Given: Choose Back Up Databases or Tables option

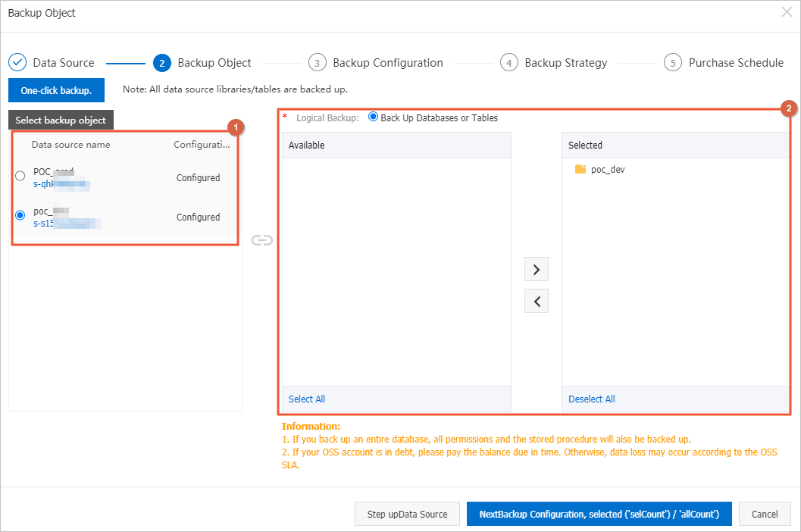Looking at the screenshot, I should 374,117.
